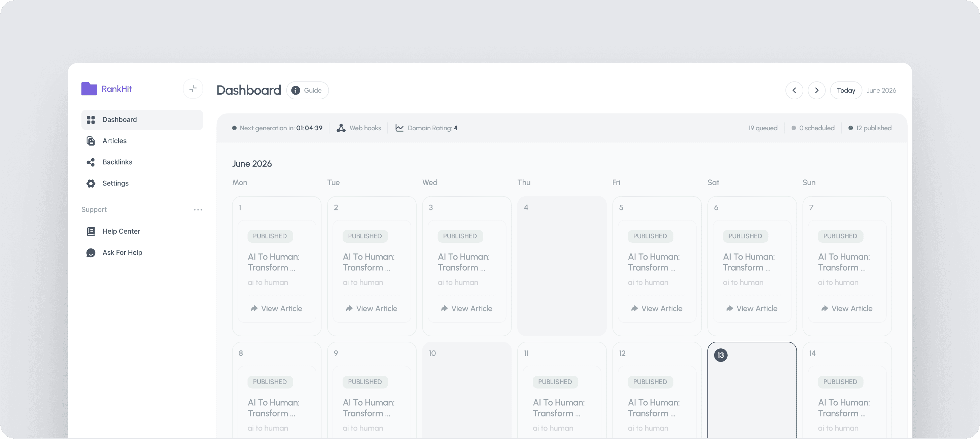This screenshot has height=439, width=980.
Task: Open the Settings menu item
Action: tap(142, 183)
